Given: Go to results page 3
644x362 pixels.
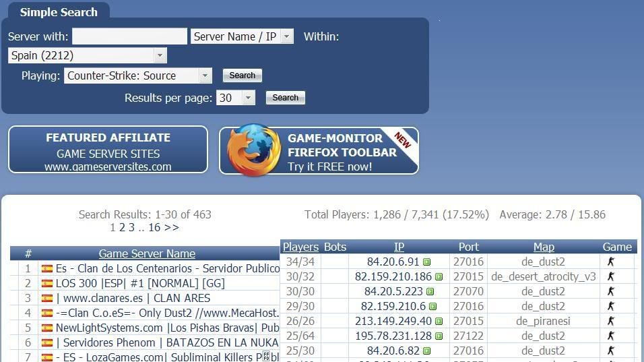Looking at the screenshot, I should [x=131, y=227].
